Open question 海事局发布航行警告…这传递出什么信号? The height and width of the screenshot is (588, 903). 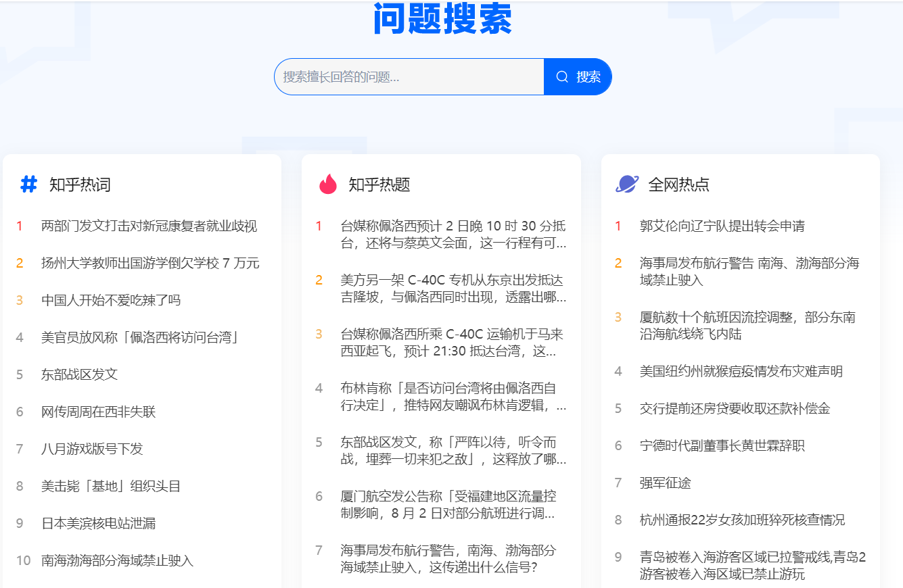click(448, 559)
